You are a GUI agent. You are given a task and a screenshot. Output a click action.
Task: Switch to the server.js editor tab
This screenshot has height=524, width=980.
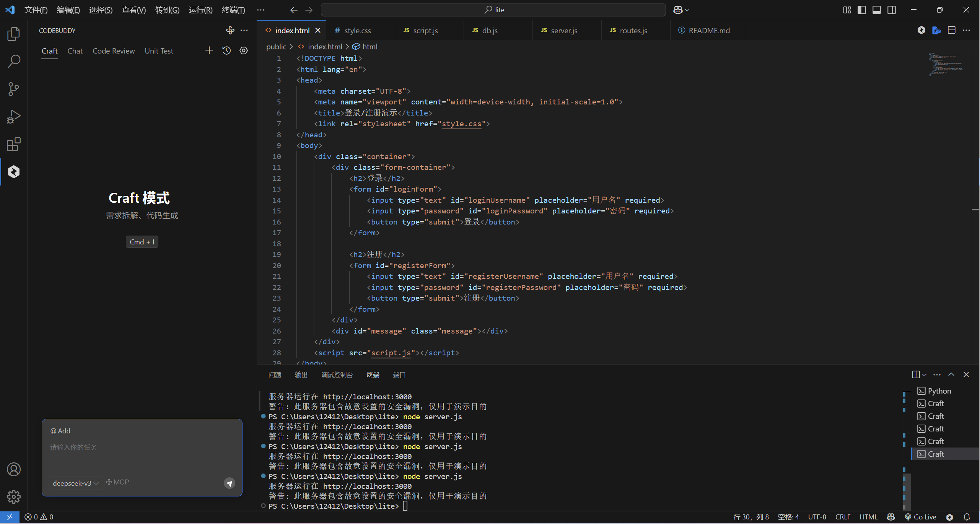[x=563, y=31]
